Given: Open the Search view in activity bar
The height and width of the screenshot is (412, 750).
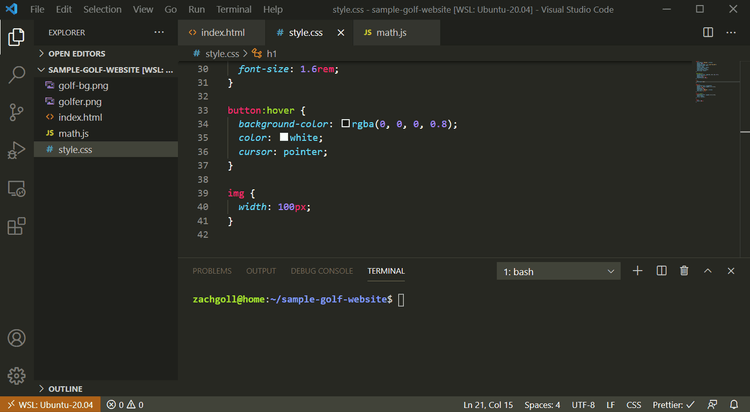Looking at the screenshot, I should (16, 75).
